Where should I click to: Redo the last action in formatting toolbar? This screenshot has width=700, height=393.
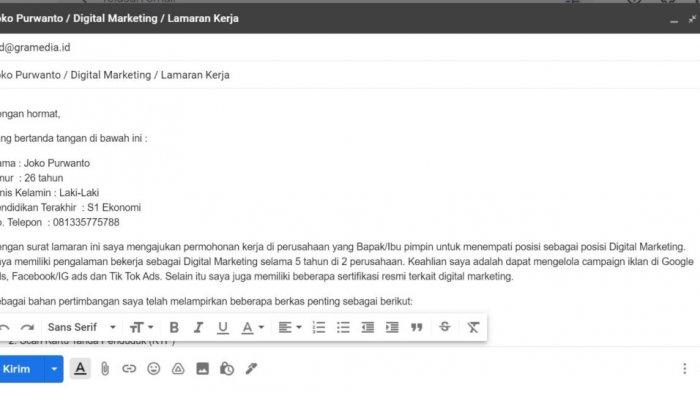(x=28, y=328)
